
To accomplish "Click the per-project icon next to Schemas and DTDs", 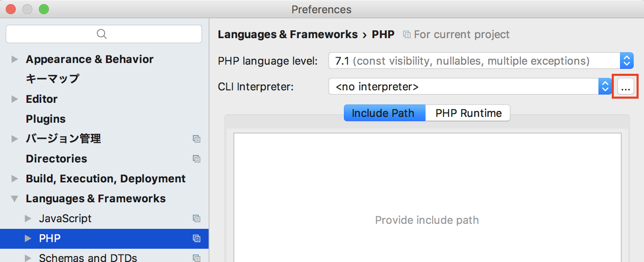I will (197, 257).
